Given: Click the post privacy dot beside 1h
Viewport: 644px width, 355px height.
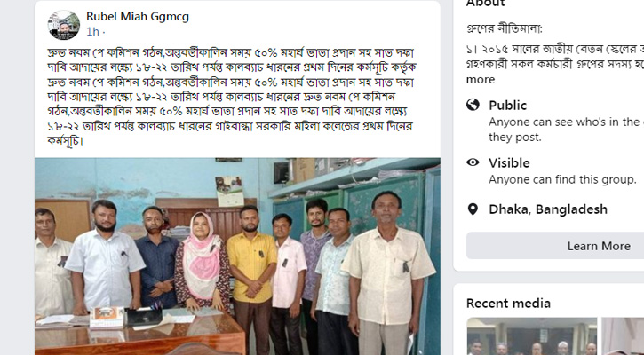Looking at the screenshot, I should point(104,32).
